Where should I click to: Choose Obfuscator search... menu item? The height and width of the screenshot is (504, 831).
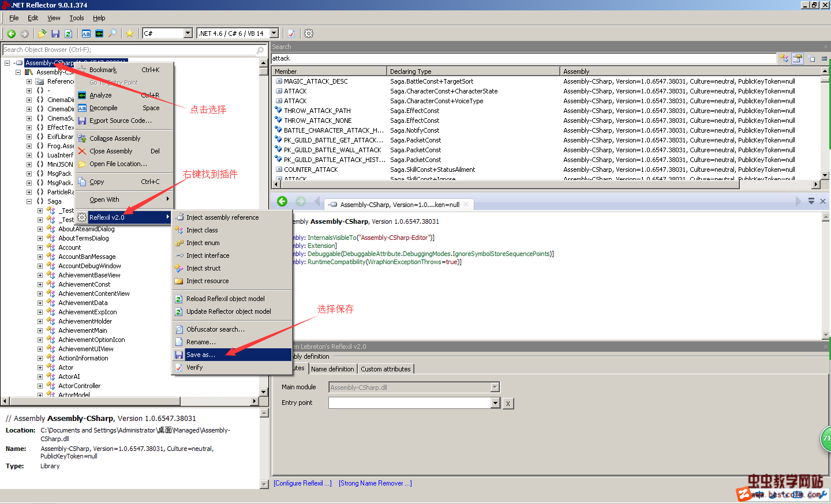(x=232, y=329)
